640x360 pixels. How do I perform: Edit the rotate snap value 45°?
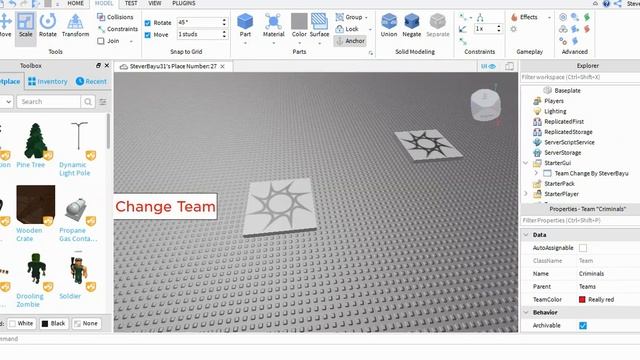[199, 22]
